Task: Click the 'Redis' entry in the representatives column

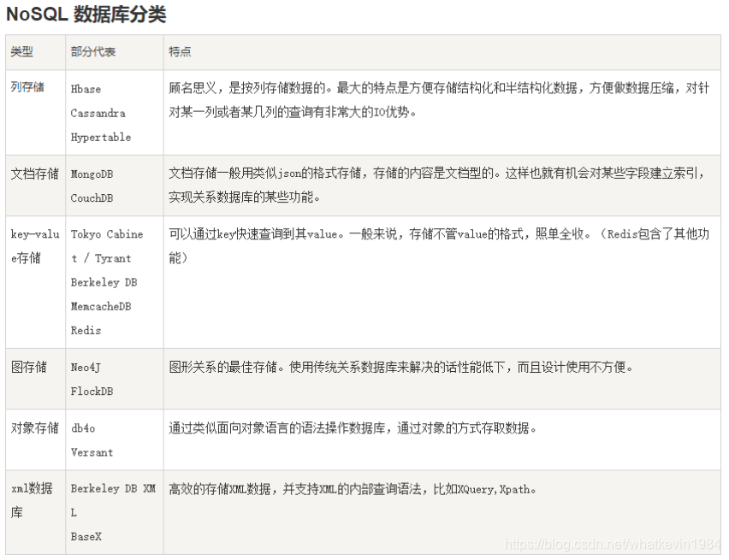Action: (86, 330)
